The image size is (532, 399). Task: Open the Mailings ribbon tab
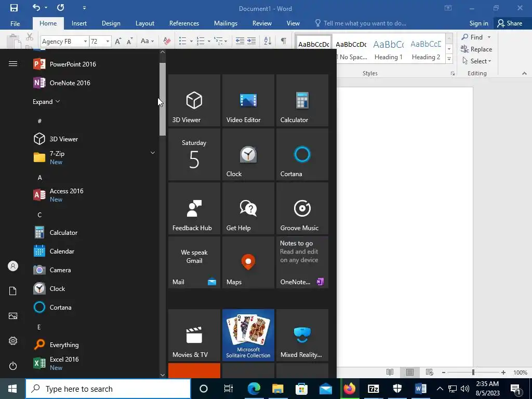click(x=225, y=23)
